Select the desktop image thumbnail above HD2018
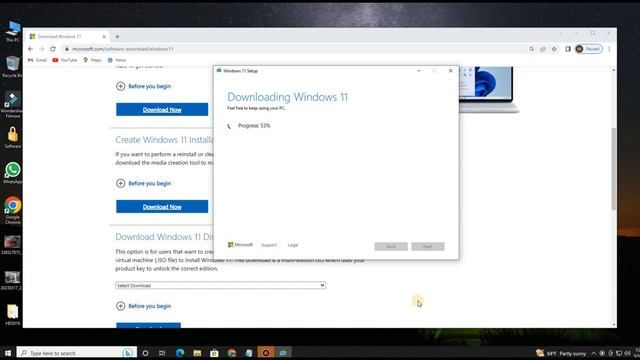This screenshot has width=640, height=360. click(12, 280)
